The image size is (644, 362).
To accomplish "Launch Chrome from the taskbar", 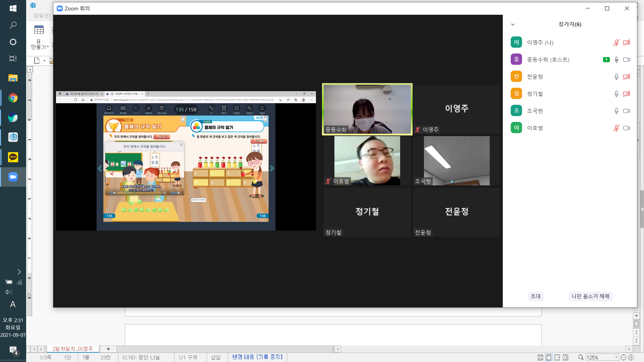I will tap(13, 98).
